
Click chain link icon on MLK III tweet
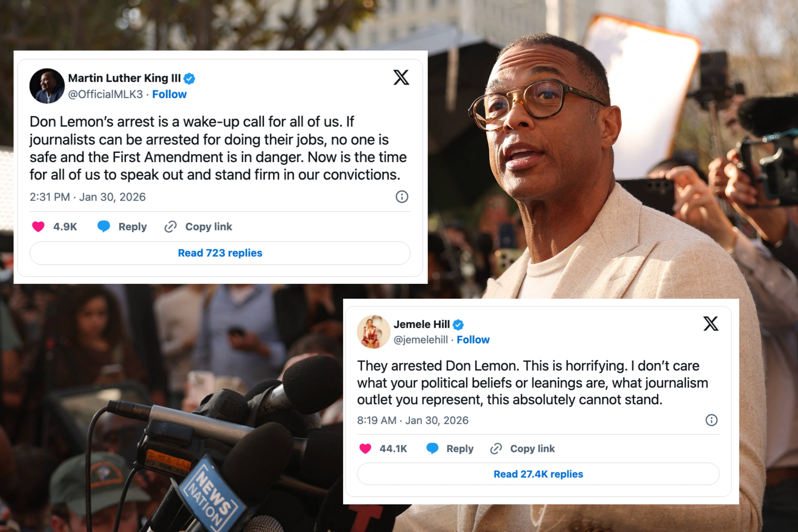point(170,227)
